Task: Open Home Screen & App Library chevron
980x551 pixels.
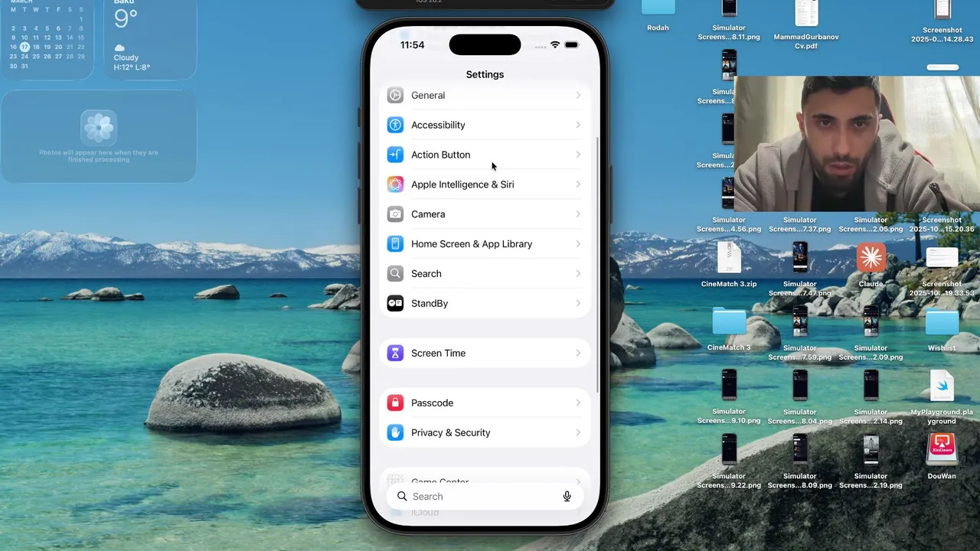Action: click(x=578, y=244)
